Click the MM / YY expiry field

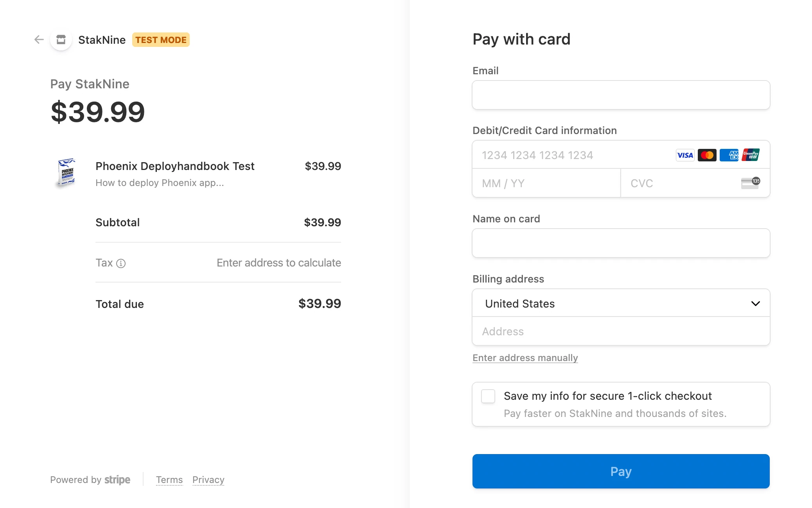546,183
